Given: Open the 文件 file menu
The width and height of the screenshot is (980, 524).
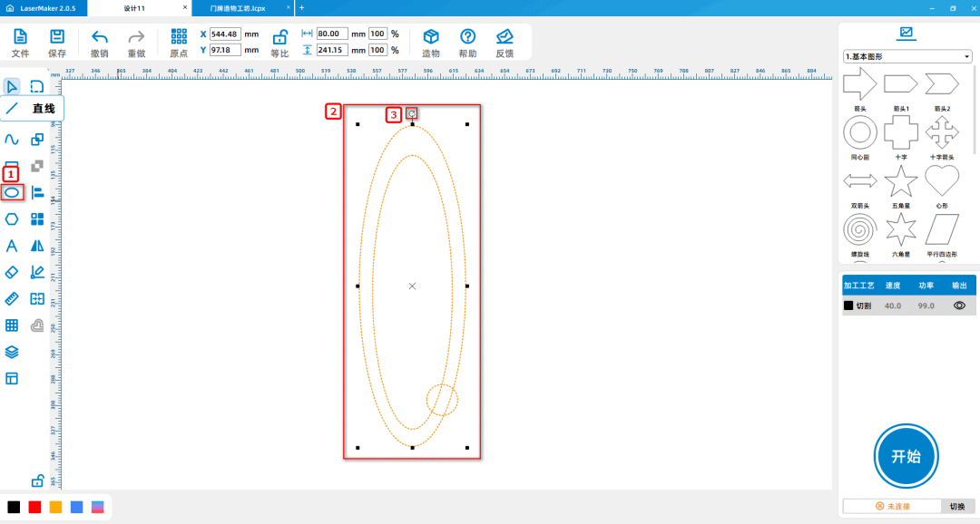Looking at the screenshot, I should pos(20,42).
